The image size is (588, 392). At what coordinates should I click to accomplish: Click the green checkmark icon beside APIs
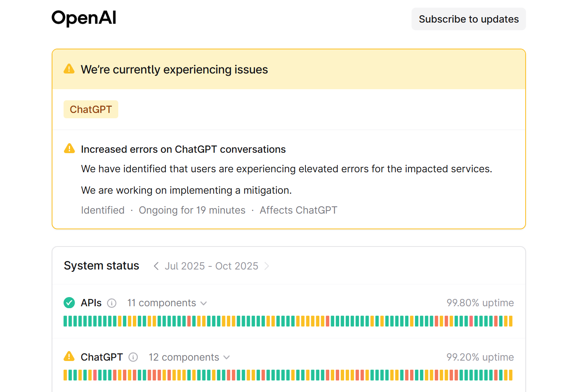point(69,303)
